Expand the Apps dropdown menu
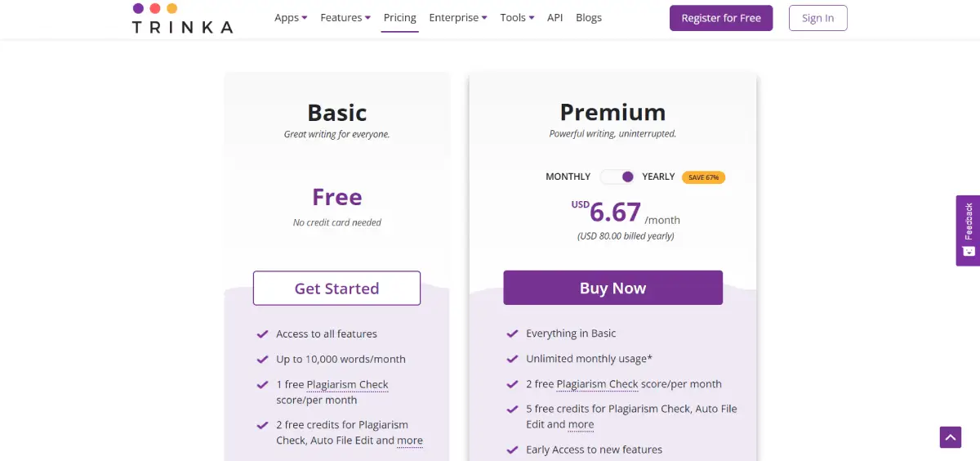This screenshot has height=461, width=980. click(x=291, y=18)
